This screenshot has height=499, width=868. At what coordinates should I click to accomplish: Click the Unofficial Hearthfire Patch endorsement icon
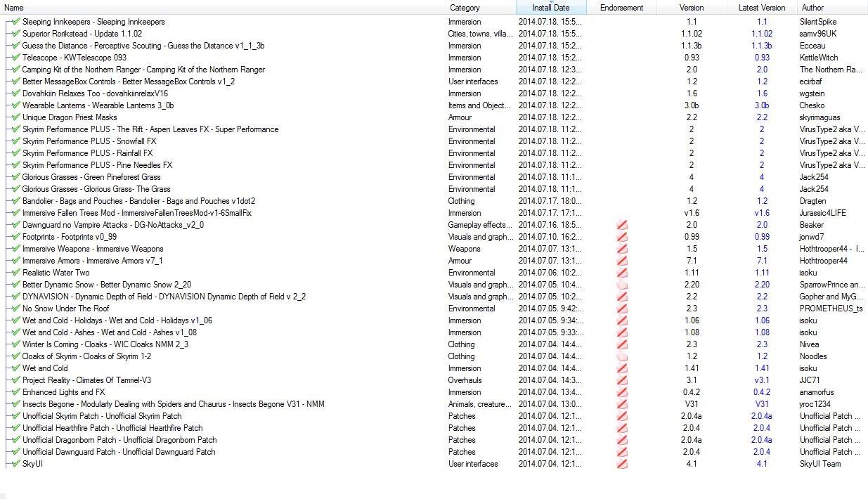(x=621, y=428)
